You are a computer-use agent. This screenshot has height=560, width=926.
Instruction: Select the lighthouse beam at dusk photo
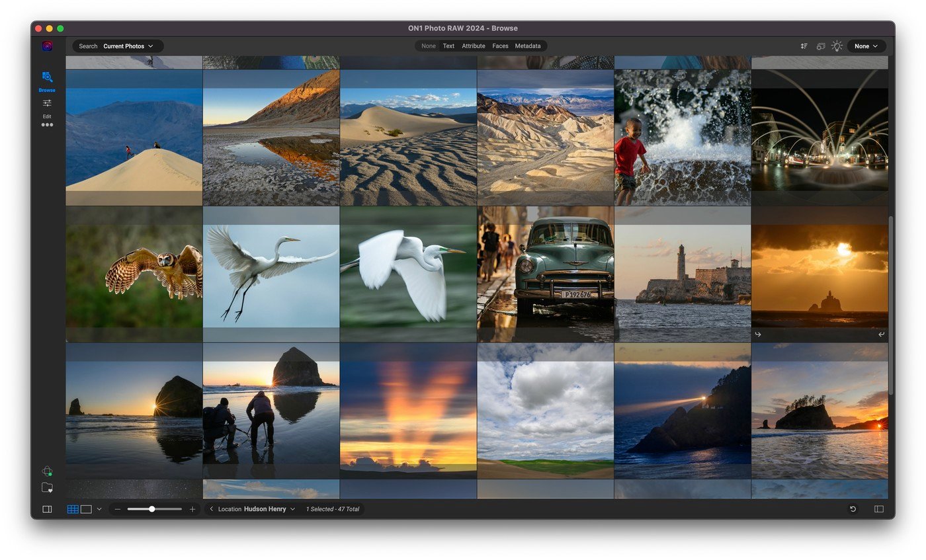pos(683,411)
